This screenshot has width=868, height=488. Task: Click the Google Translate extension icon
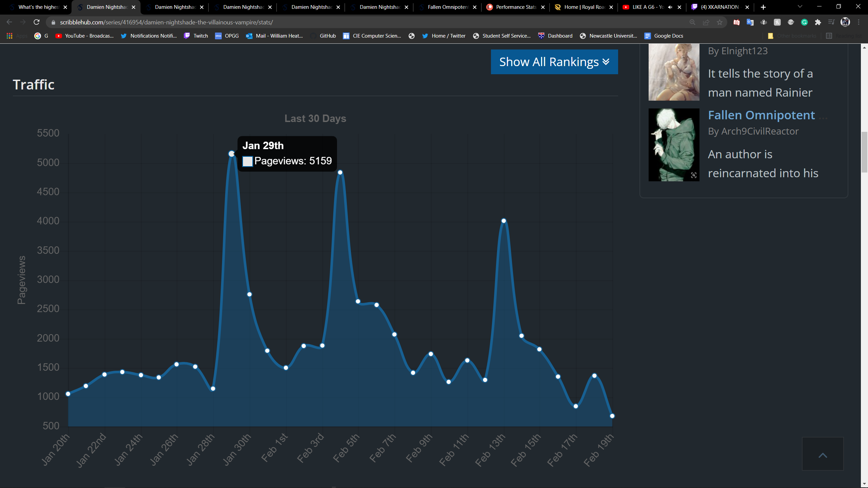[x=750, y=22]
